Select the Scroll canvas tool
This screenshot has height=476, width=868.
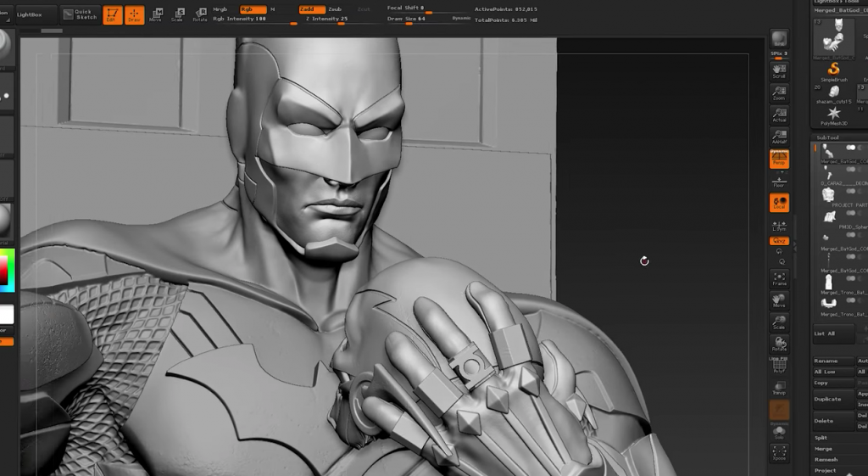tap(780, 71)
